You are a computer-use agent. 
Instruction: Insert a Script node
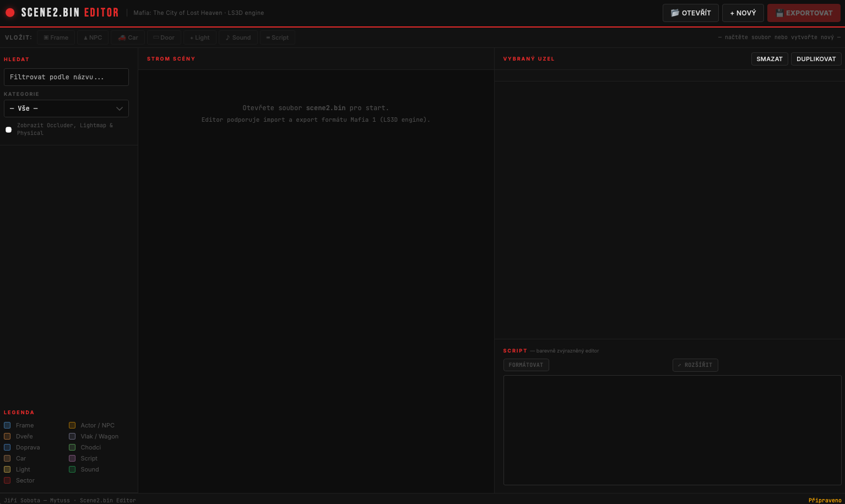point(277,37)
